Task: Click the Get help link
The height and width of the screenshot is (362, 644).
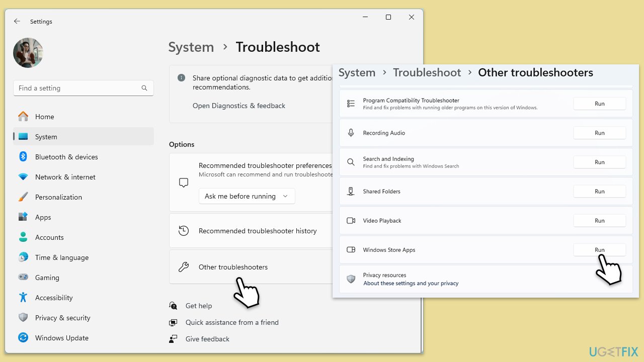Action: coord(198,306)
